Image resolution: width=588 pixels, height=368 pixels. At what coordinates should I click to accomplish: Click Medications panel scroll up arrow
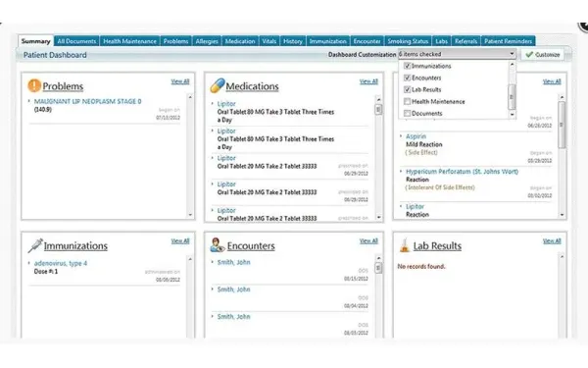point(378,99)
